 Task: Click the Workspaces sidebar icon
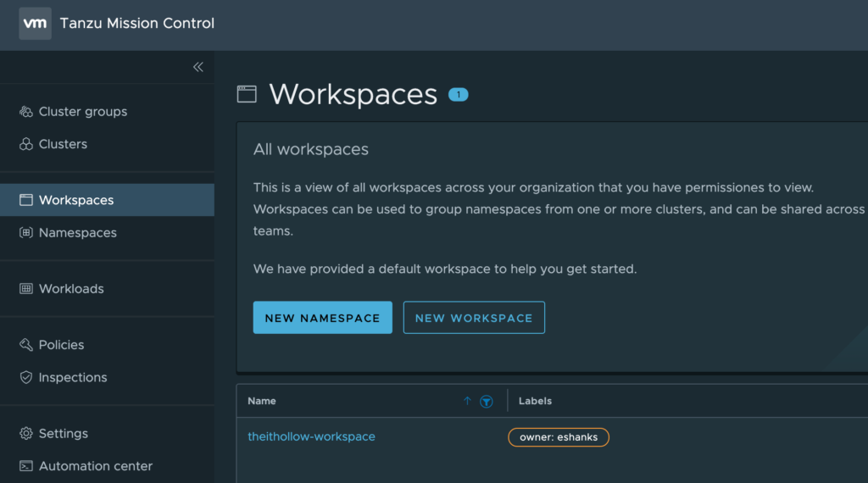[x=25, y=200]
